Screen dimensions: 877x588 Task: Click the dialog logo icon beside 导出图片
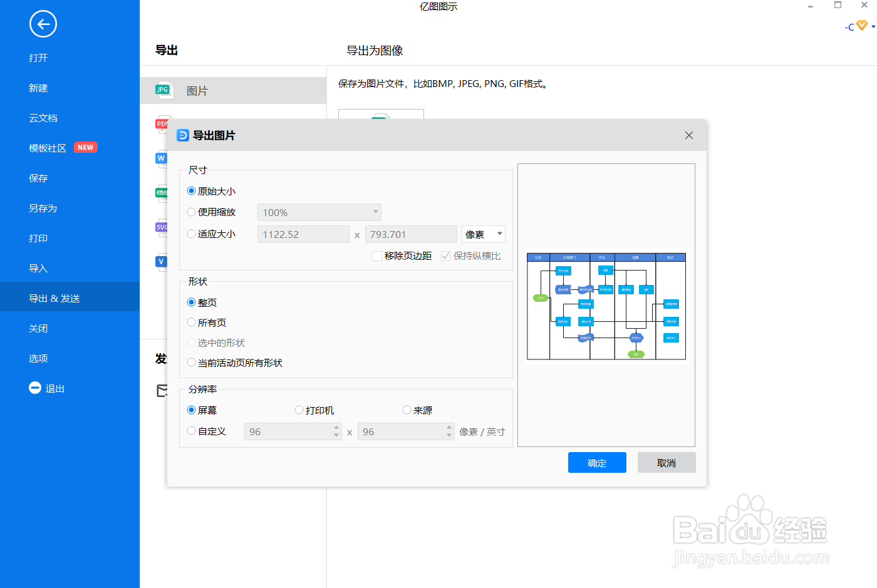(183, 135)
